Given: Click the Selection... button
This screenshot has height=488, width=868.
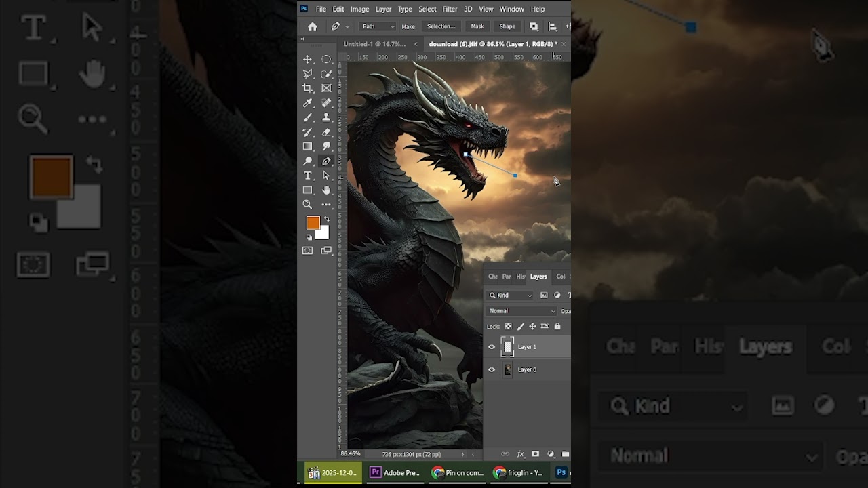Looking at the screenshot, I should coord(441,26).
